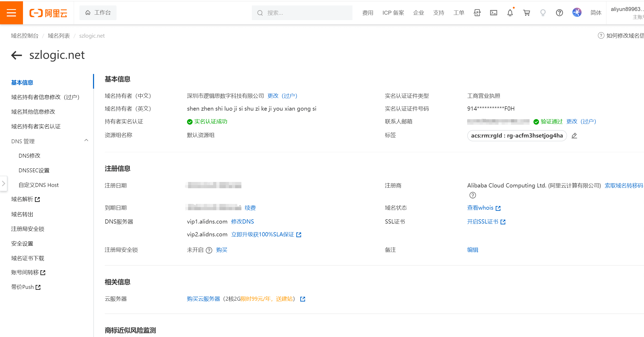Click the question mark beside 注册局安全锁 status

[x=209, y=250]
